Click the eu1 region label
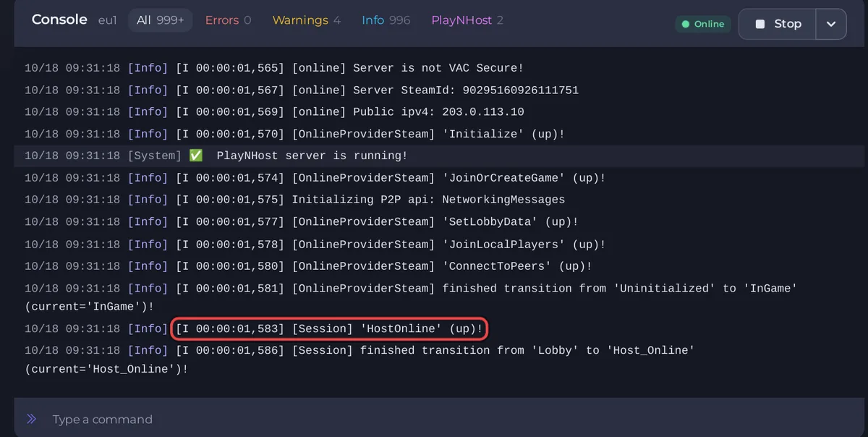The image size is (868, 437). click(x=107, y=20)
